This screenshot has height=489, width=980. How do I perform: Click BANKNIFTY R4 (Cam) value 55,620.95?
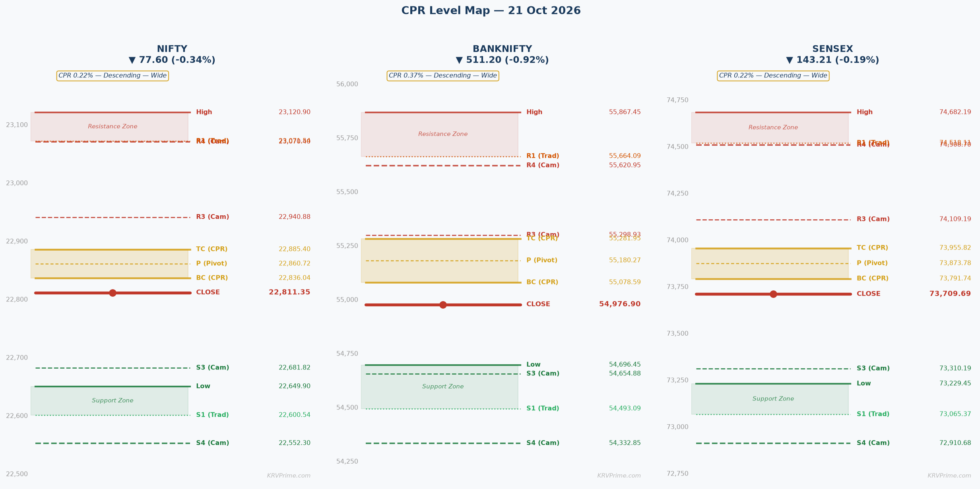pos(625,165)
